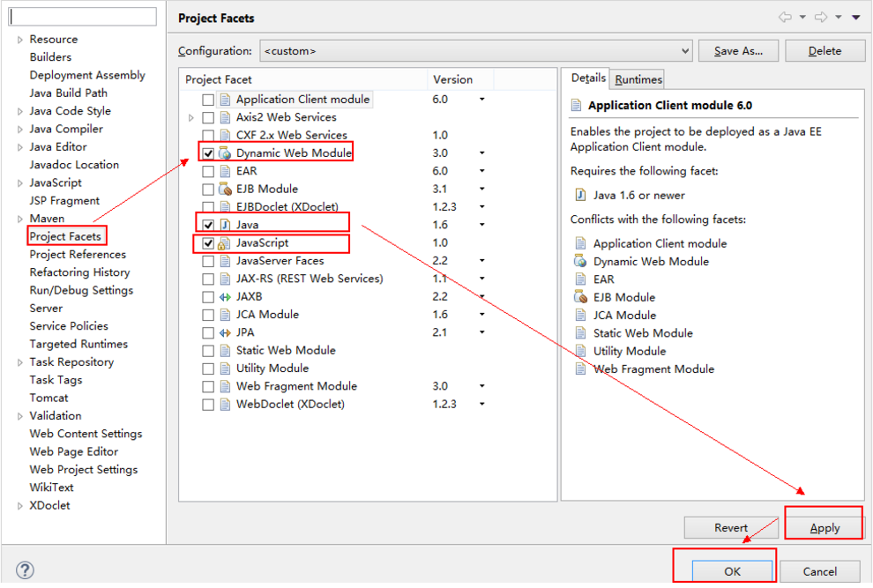
Task: Click the Cancel button
Action: pos(819,571)
